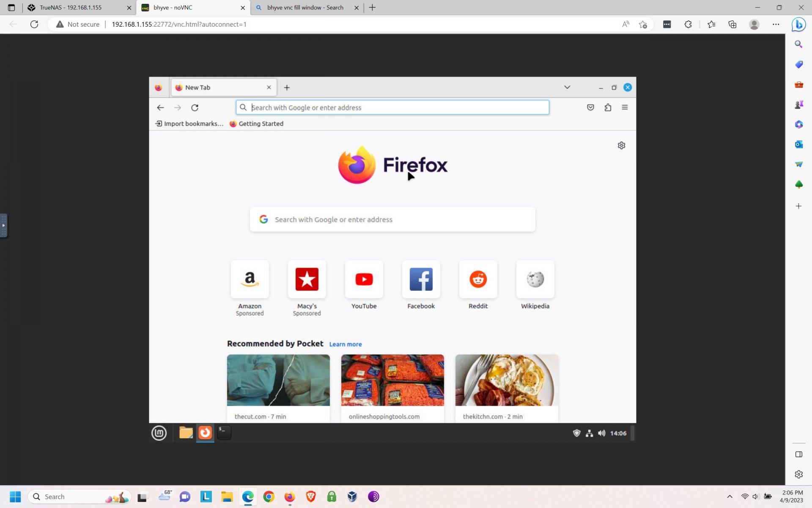Expand the noVNC control bar handle
Screen dimensions: 812x508
pos(3,226)
